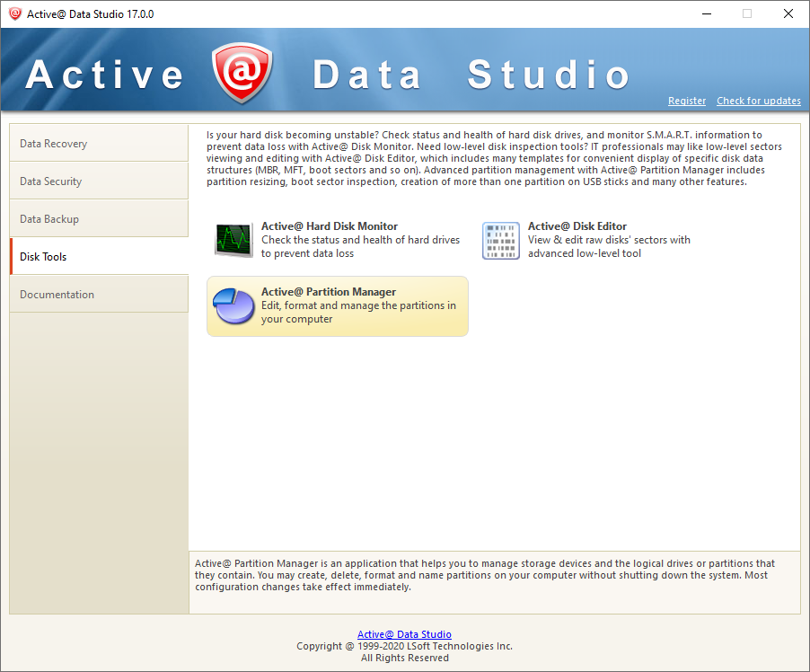Click the Register link
The width and height of the screenshot is (810, 672).
[x=687, y=101]
